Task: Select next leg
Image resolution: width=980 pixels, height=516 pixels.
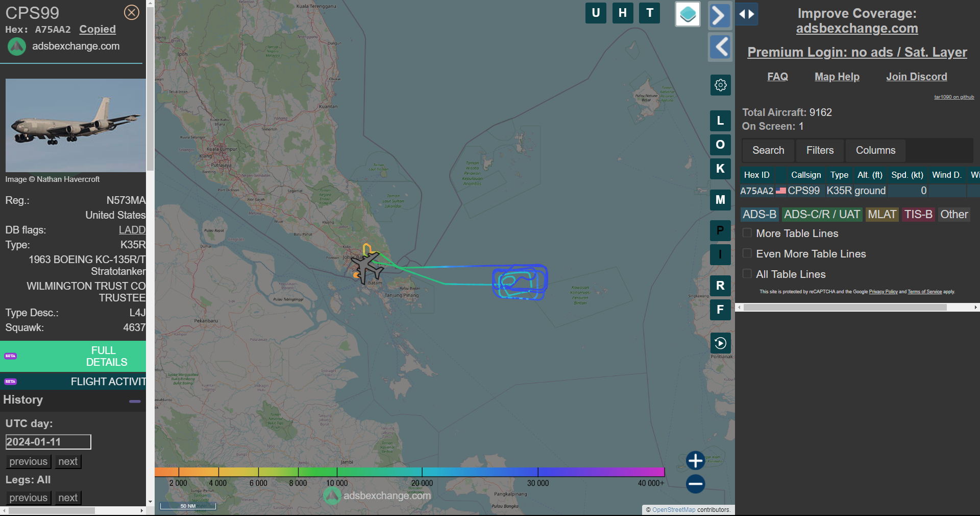Action: click(x=68, y=498)
